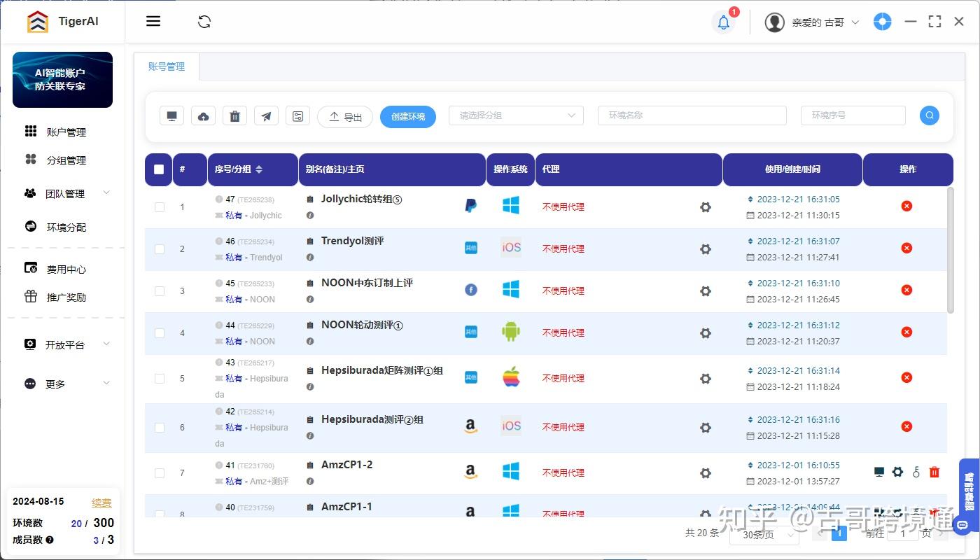Delete AmzCP1-2 using its red trash icon
This screenshot has width=980, height=560.
934,472
